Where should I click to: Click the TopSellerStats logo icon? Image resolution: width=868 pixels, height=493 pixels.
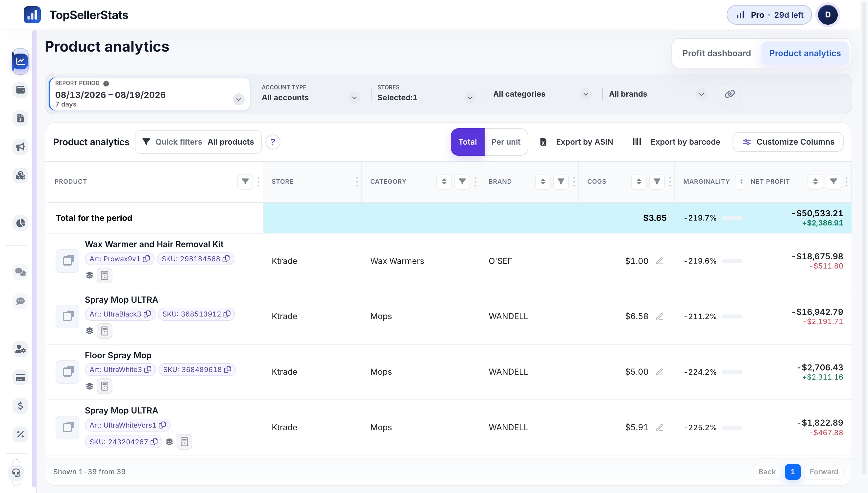pyautogui.click(x=32, y=15)
